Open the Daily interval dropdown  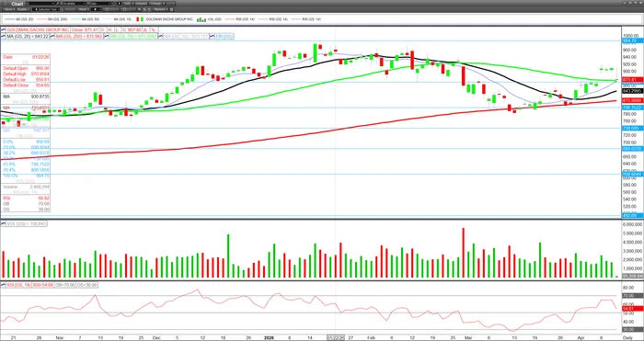point(101,4)
